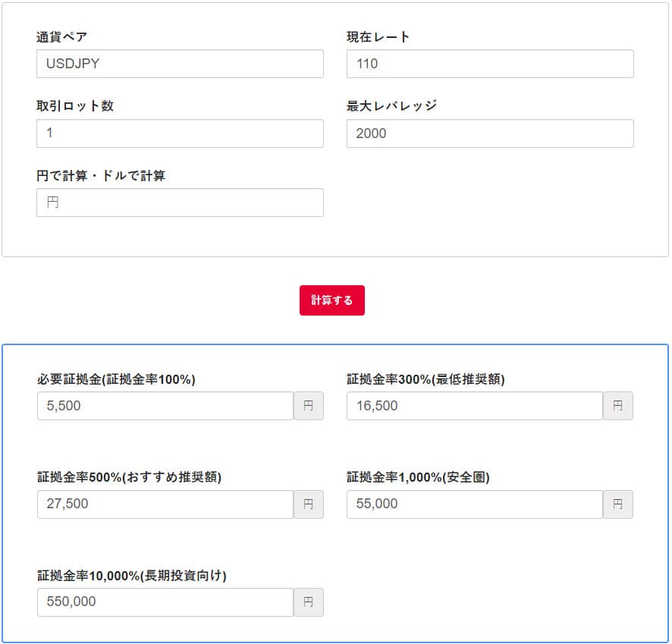Image resolution: width=672 pixels, height=644 pixels.
Task: Focus the 証拠金率1,000% result showing 55,000
Action: 474,504
